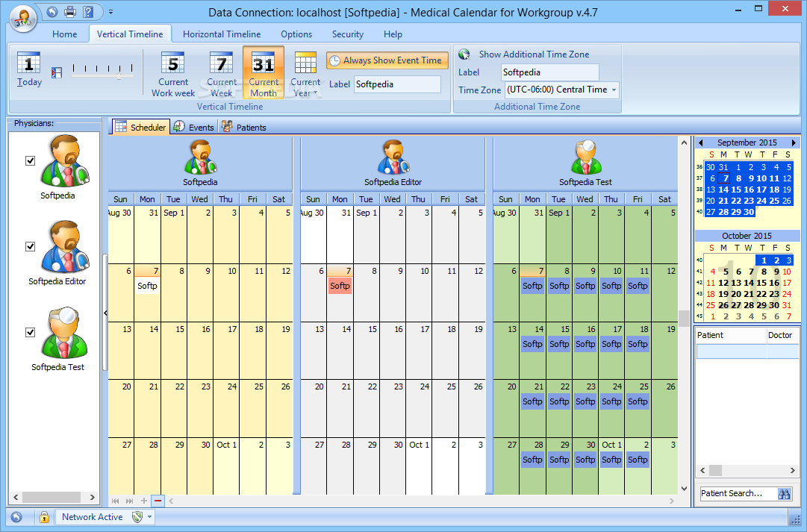807x532 pixels.
Task: Select Current Month view
Action: point(264,74)
